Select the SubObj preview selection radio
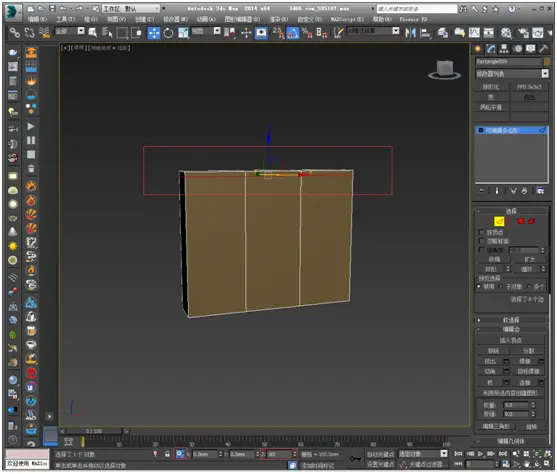557x474 pixels. coord(501,286)
